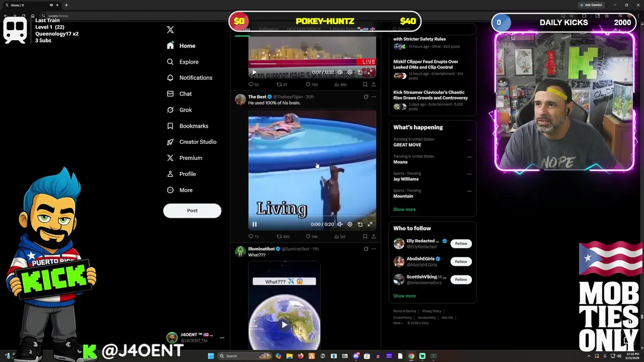Viewport: 644px width, 362px height.
Task: Open Bookmarks in the sidebar
Action: point(187,126)
